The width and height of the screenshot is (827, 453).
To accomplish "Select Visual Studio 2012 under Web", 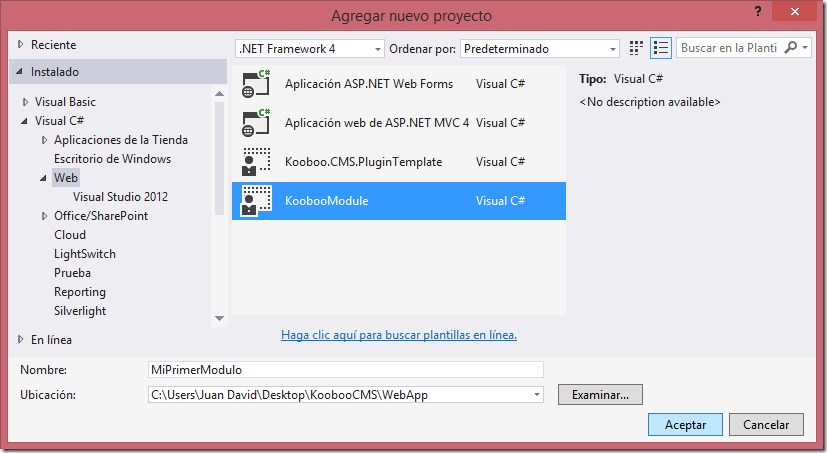I will point(120,197).
